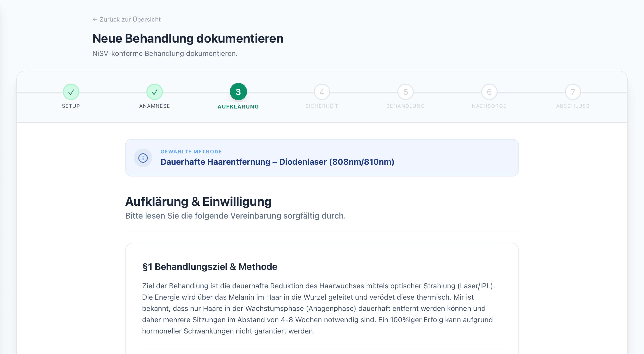Click the stepper progress bar between steps
The height and width of the screenshot is (354, 644).
279,92
